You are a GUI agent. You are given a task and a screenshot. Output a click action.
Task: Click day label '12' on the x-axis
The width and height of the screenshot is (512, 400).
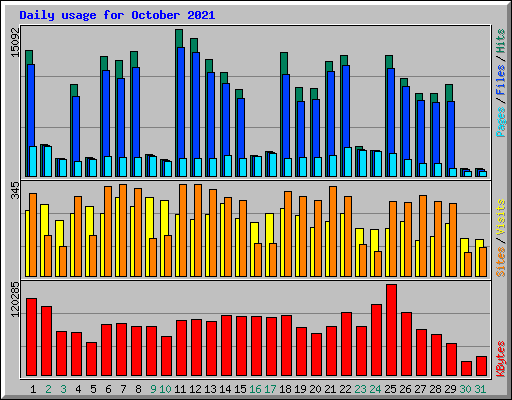tap(195, 389)
